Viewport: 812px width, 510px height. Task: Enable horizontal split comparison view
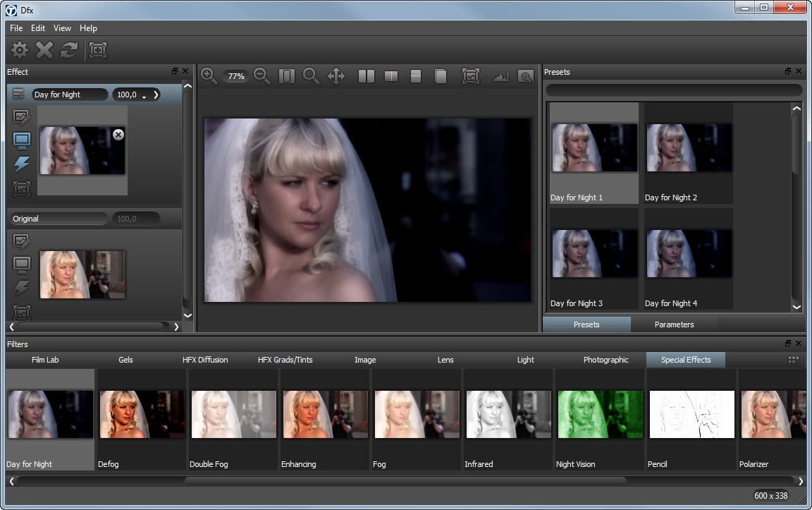click(x=415, y=76)
